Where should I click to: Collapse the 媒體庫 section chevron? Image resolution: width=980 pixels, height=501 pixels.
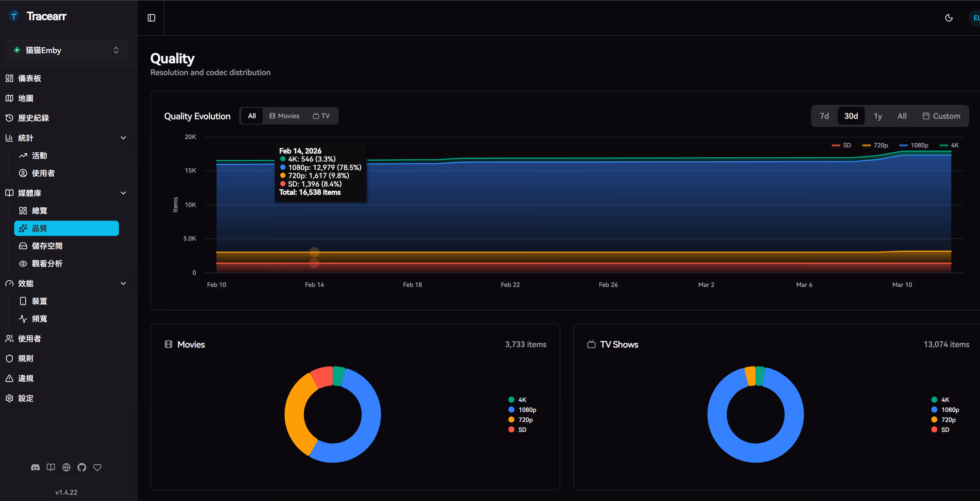123,193
